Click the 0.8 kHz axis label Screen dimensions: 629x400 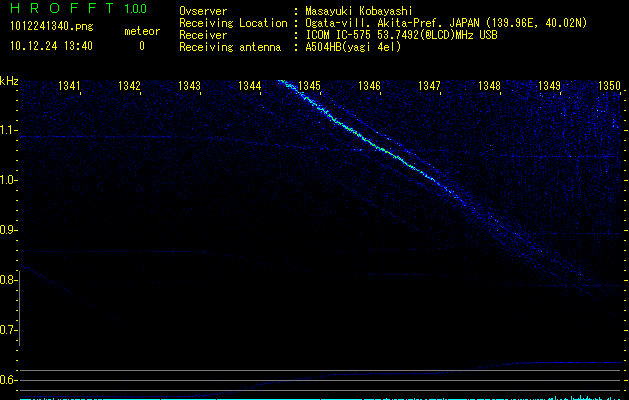click(9, 280)
